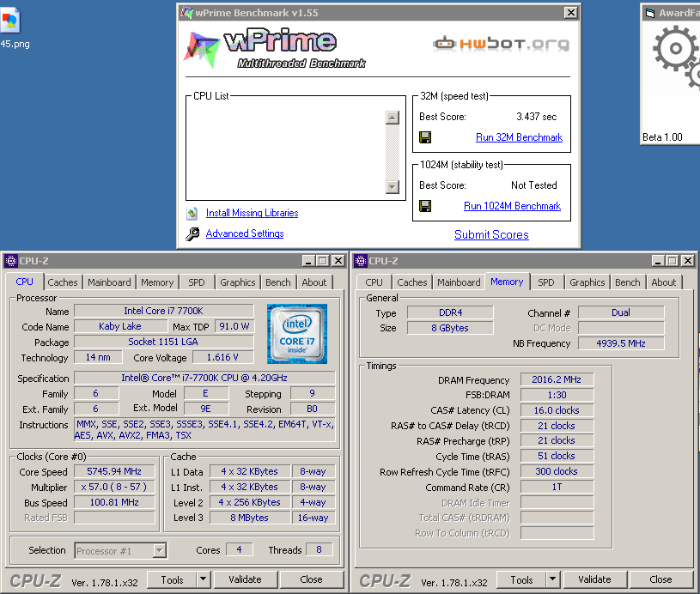The height and width of the screenshot is (594, 700).
Task: Click the save icon in 32M speed test
Action: 425,137
